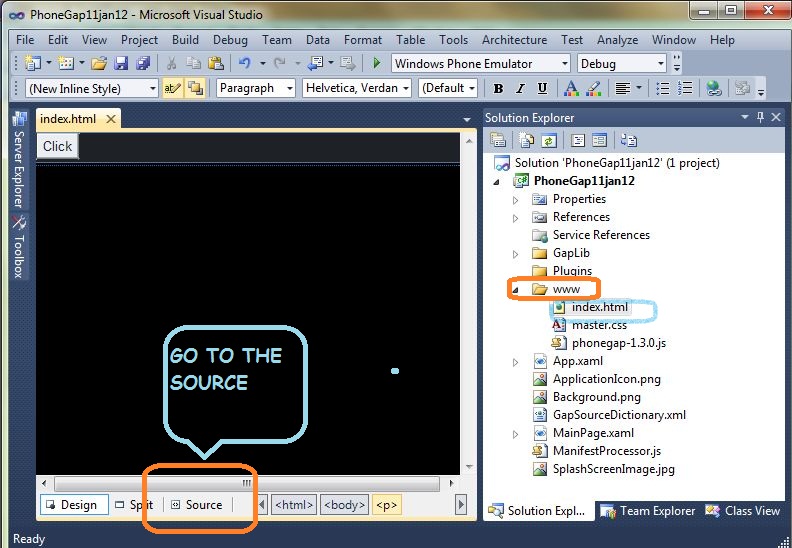Toggle Italic formatting
The height and width of the screenshot is (548, 792).
(520, 88)
